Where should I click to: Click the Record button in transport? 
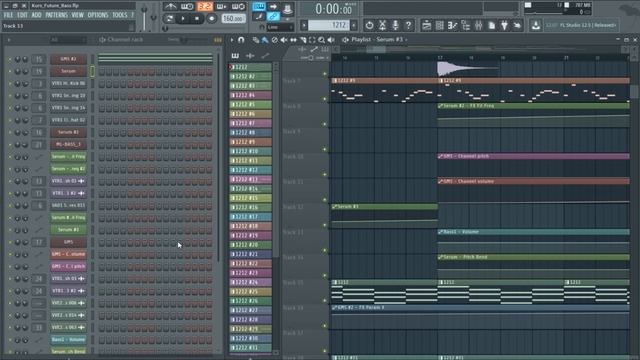tap(211, 19)
